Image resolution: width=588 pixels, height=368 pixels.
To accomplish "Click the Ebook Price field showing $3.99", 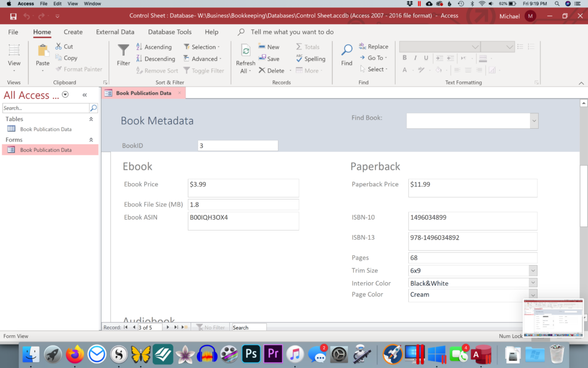I will pos(243,188).
